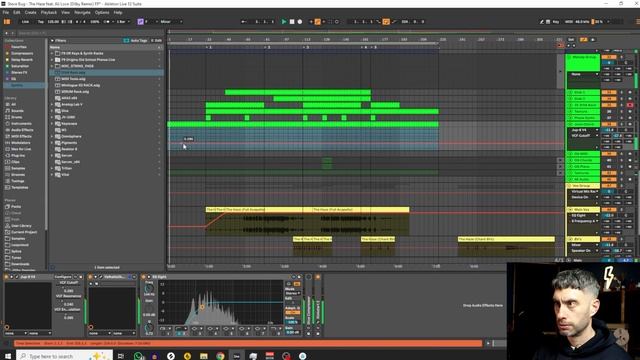Expand the Omnisphere folder

coord(52,136)
